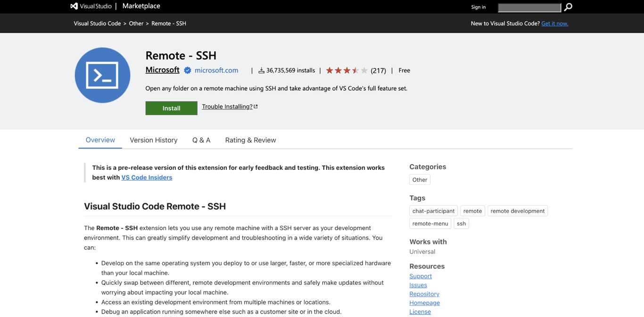Viewport: 644px width, 317px height.
Task: Click the verified publisher badge icon
Action: [x=188, y=70]
